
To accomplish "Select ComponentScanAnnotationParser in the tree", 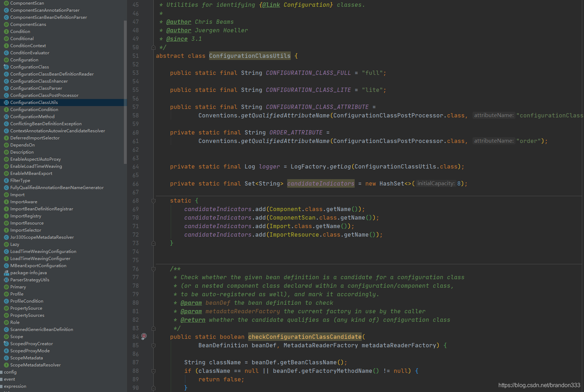I will 45,10.
